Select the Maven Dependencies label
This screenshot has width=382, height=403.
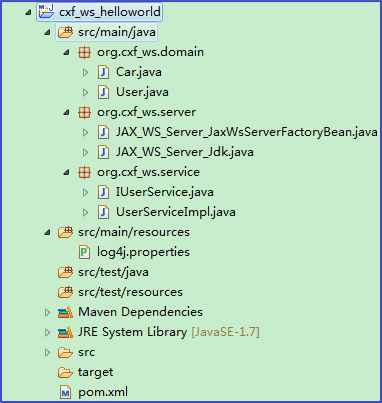click(140, 312)
